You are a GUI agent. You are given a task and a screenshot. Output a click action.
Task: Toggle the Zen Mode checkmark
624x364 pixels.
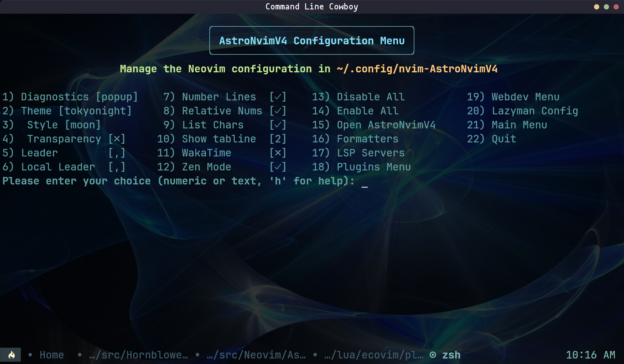tap(278, 167)
